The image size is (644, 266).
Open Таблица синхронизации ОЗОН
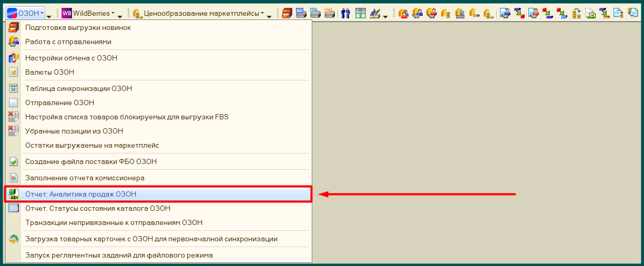click(158, 88)
